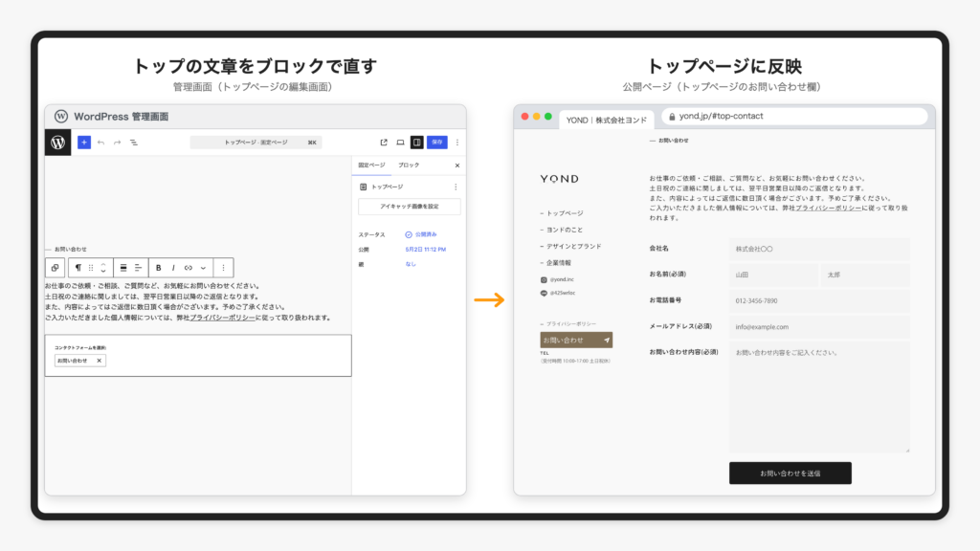
Task: Open actions menu beside トップページ in sidebar
Action: (x=456, y=187)
